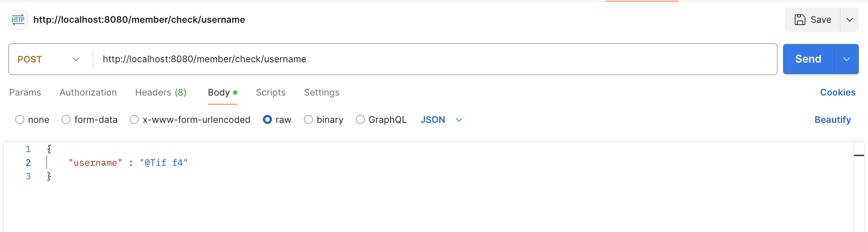Choose x-www-form-urlencoded body type
The image size is (868, 232).
134,120
